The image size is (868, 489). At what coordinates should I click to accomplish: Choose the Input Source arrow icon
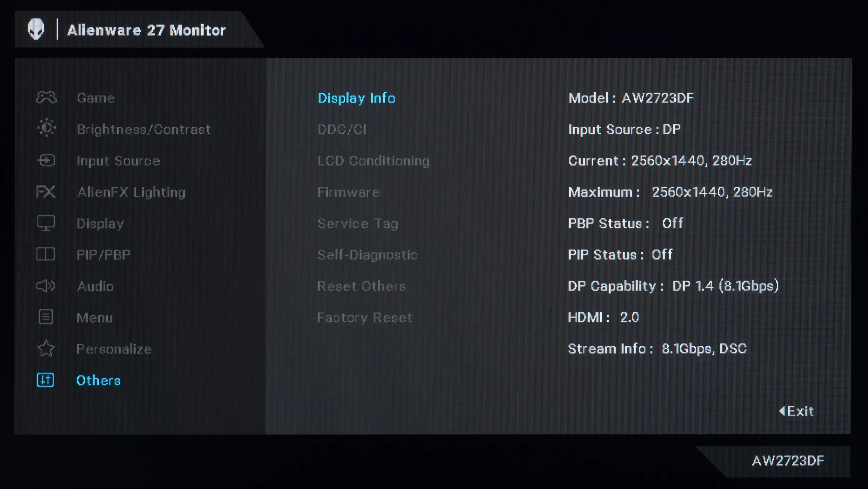tap(46, 160)
